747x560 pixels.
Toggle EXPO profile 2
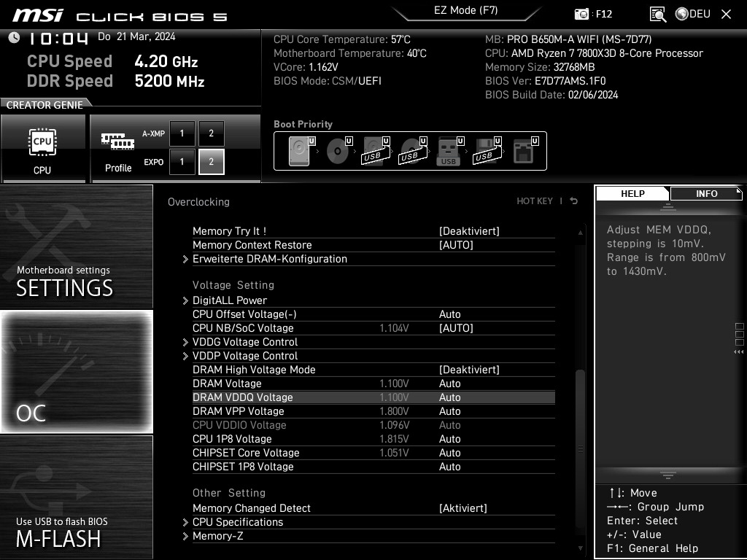pos(211,162)
